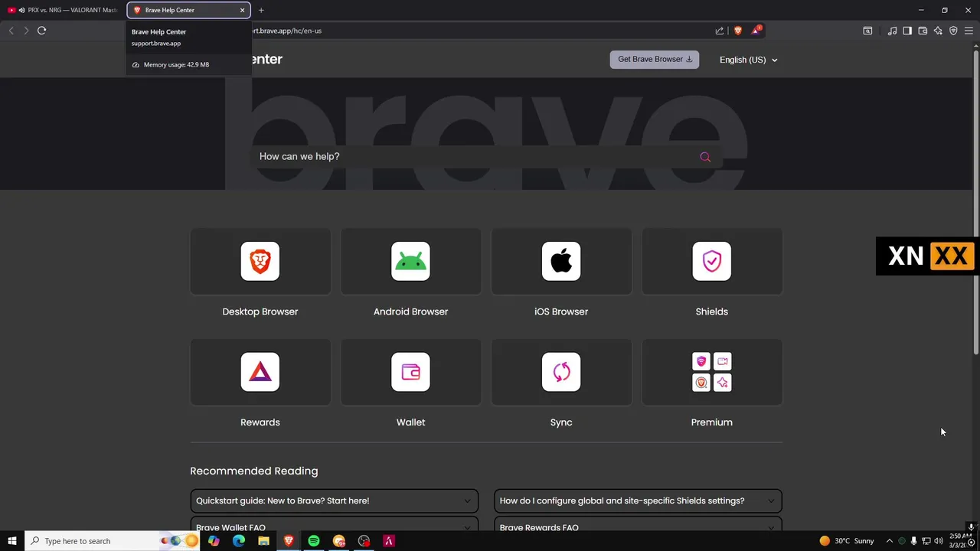
Task: Select the Brave Help Center tab
Action: (x=189, y=10)
